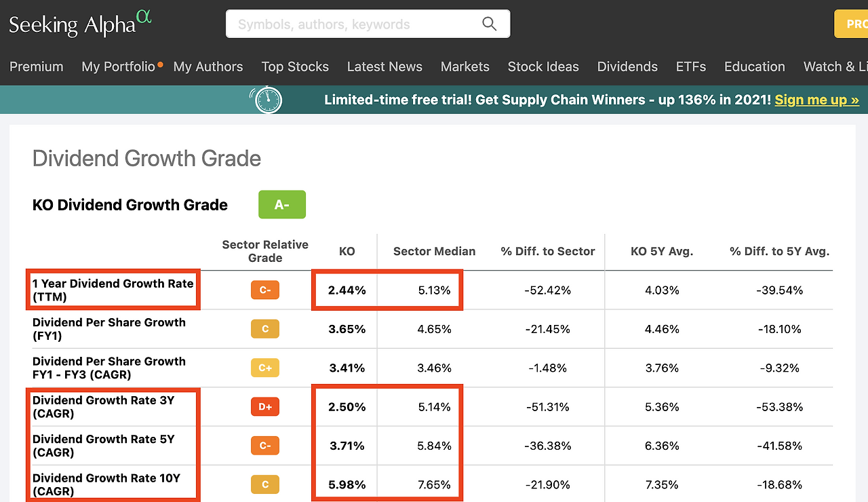The width and height of the screenshot is (868, 502).
Task: Select the 1 Year Dividend Growth Rate (TTM) row label
Action: coord(113,290)
